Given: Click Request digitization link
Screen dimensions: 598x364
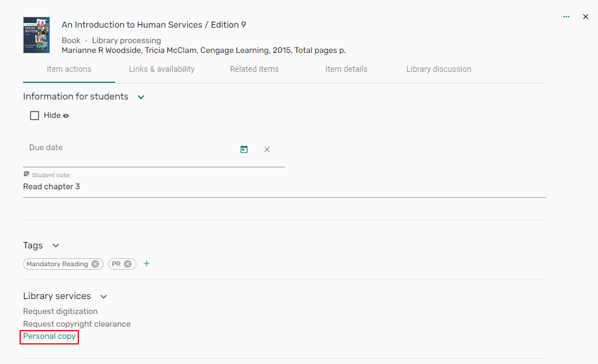Looking at the screenshot, I should pos(60,311).
